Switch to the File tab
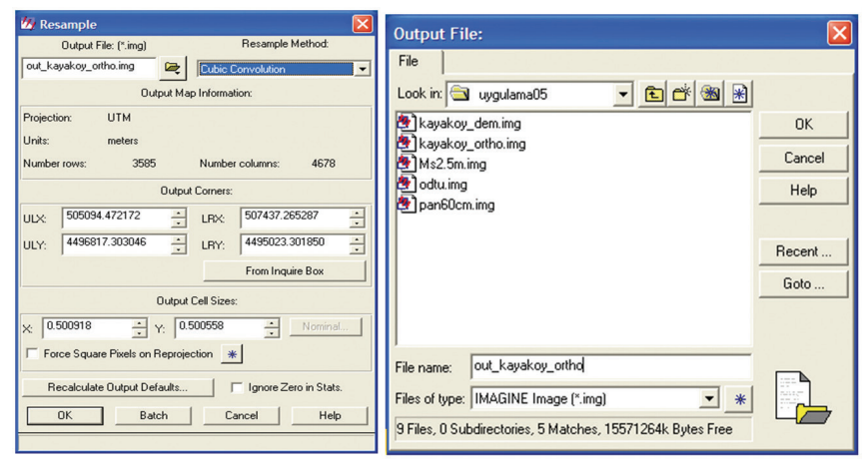868x462 pixels. [409, 62]
